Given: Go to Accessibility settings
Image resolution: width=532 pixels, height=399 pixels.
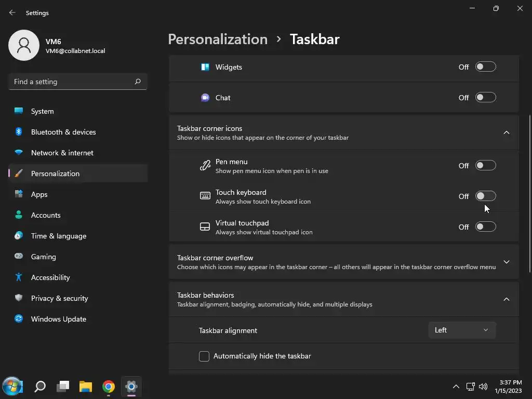Looking at the screenshot, I should pyautogui.click(x=78, y=277).
